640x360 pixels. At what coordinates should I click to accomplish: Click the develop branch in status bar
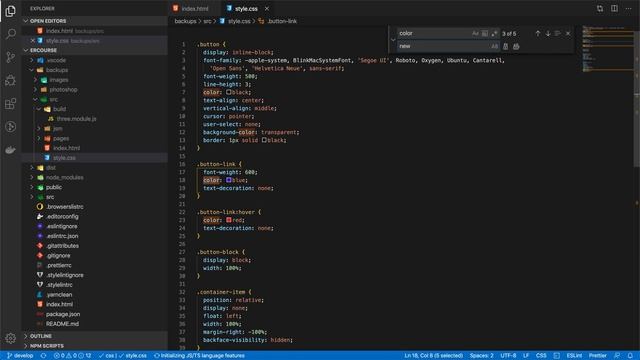point(20,356)
